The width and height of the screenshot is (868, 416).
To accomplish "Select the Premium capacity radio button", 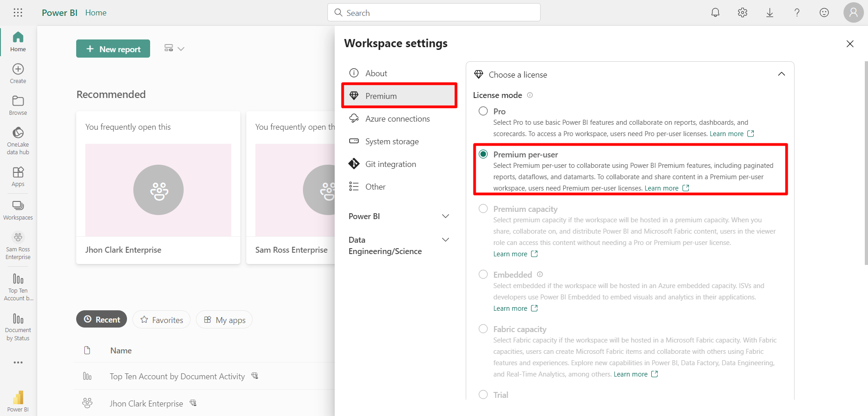I will tap(483, 209).
